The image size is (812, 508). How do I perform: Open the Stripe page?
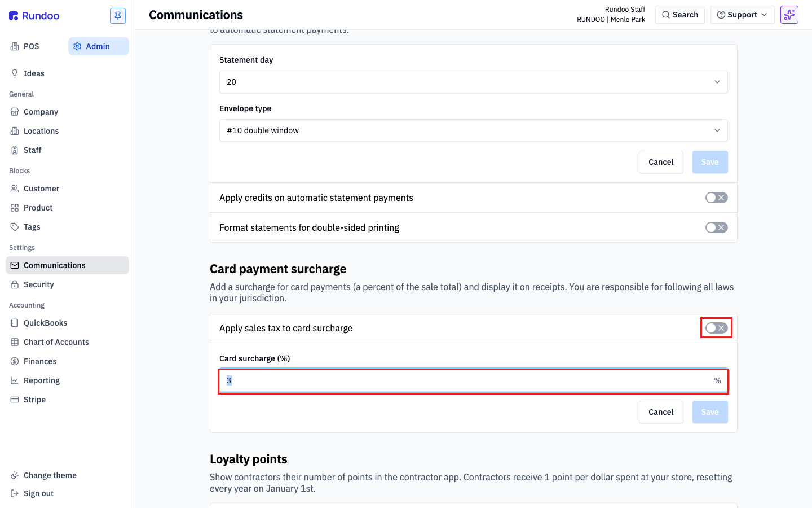68,400
